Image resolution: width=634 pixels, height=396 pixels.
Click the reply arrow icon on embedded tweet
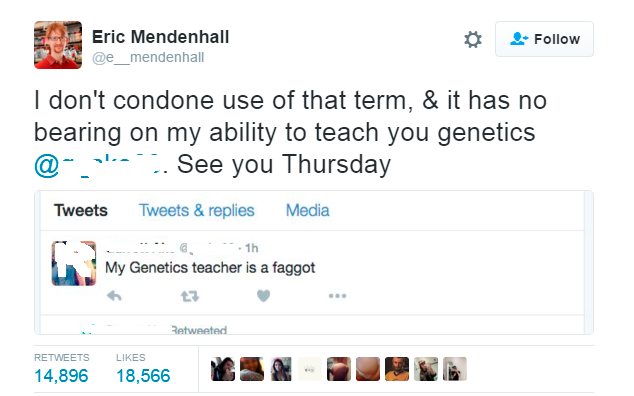(114, 296)
